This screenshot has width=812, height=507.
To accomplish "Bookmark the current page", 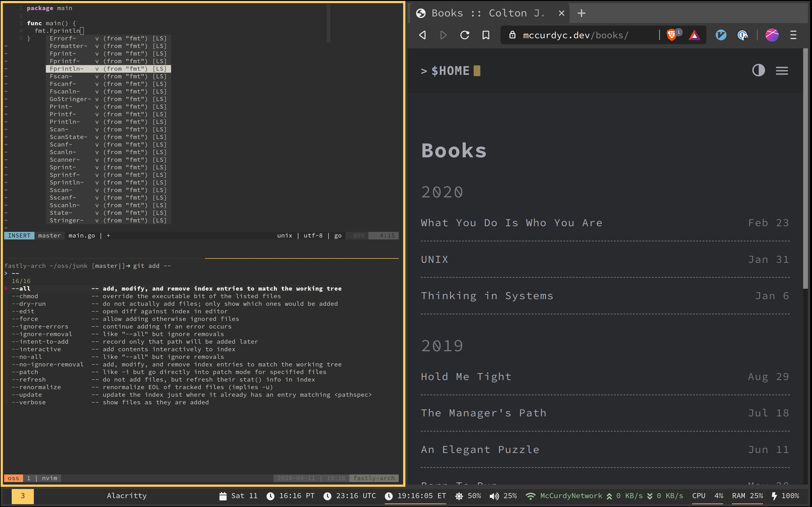I will click(485, 35).
